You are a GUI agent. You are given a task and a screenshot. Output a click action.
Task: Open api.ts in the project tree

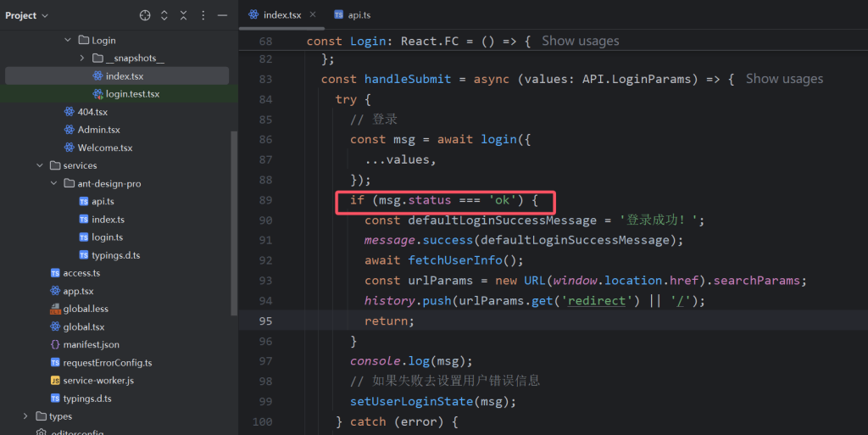point(103,202)
